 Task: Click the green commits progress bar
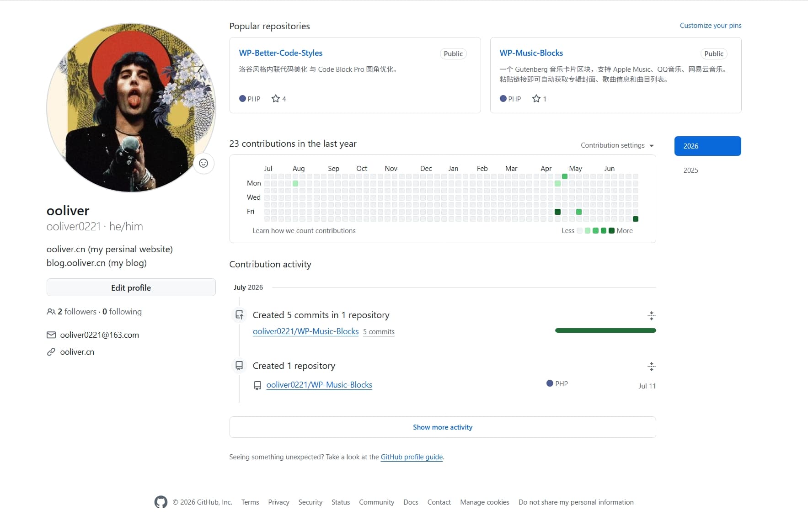click(x=605, y=330)
